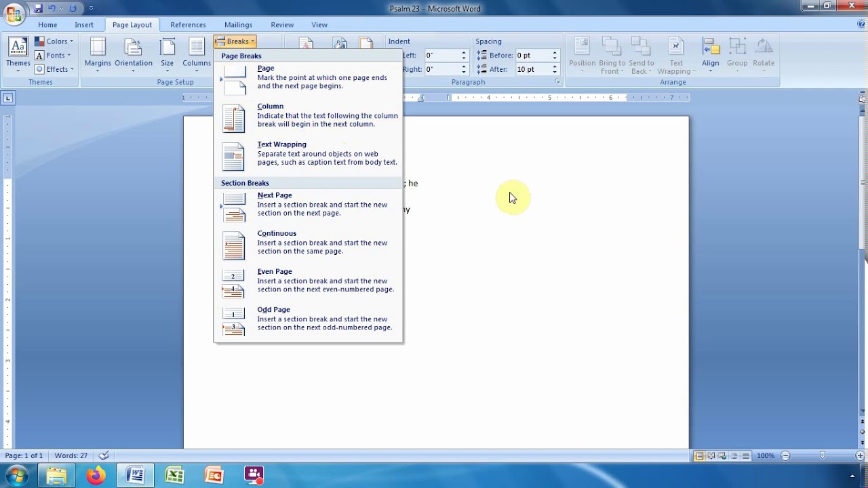Save the document from Quick Access toolbar

(x=38, y=9)
